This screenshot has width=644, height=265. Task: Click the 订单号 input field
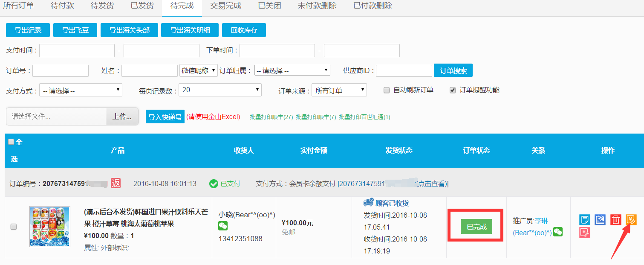pos(61,70)
